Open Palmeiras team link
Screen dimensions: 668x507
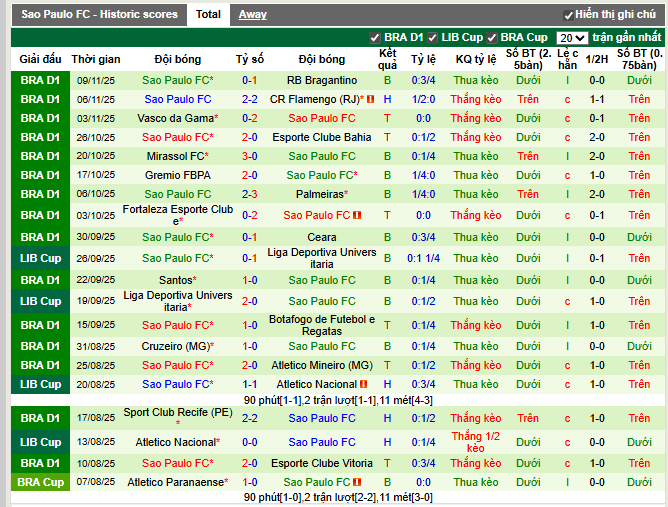[320, 194]
